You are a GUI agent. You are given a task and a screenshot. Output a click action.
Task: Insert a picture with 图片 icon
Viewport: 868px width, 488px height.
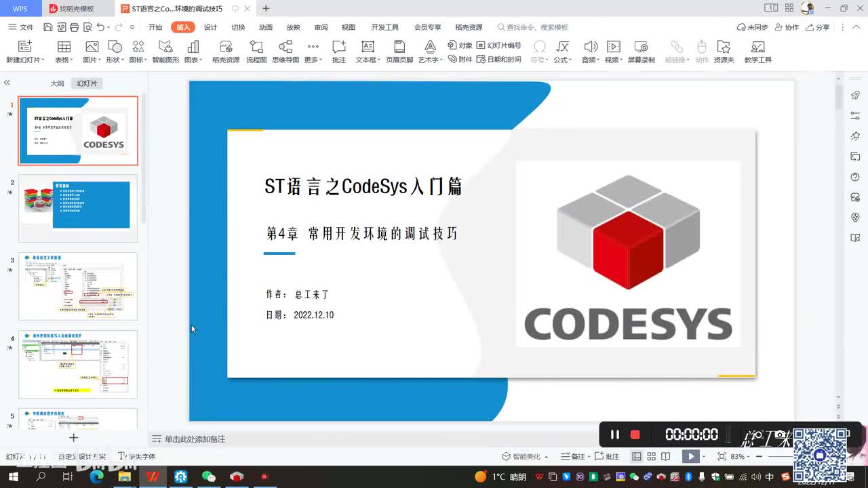92,52
